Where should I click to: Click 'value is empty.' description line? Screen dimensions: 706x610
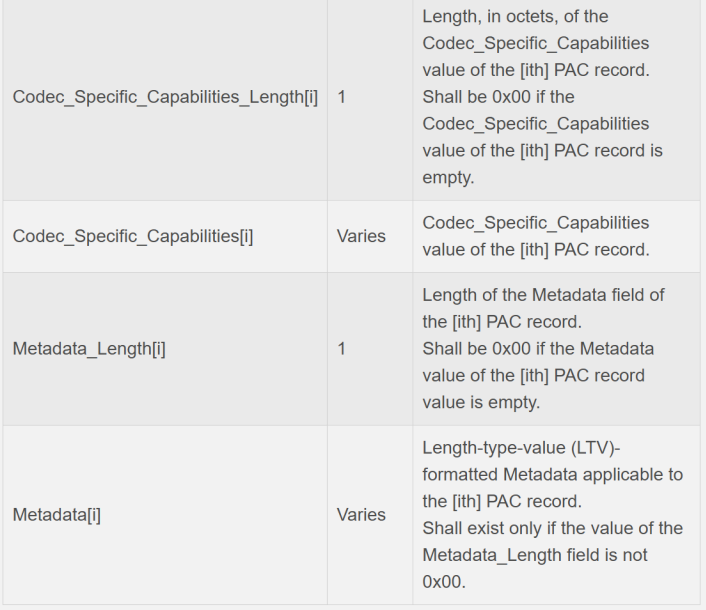coord(481,402)
